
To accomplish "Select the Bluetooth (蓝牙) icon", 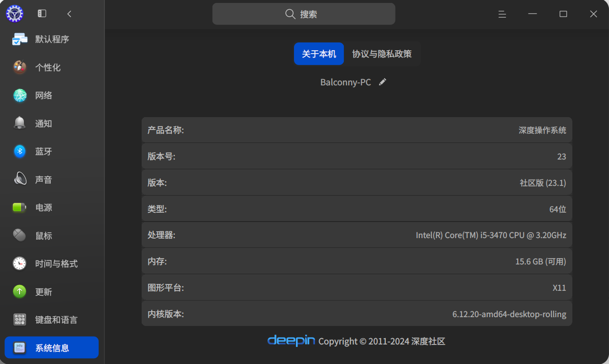I will click(20, 152).
